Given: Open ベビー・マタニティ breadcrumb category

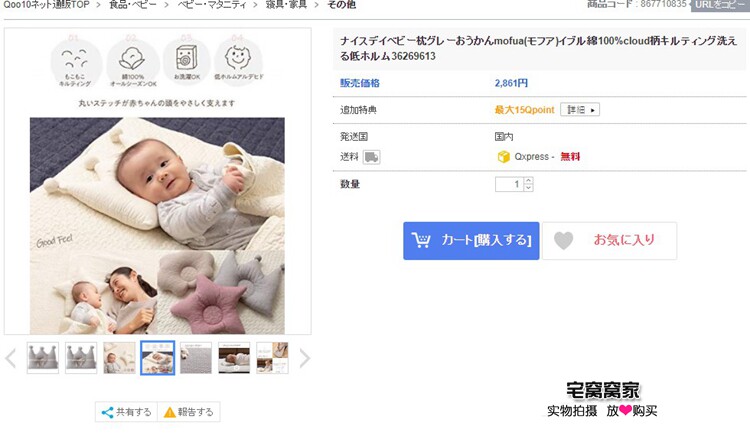Looking at the screenshot, I should [x=212, y=4].
